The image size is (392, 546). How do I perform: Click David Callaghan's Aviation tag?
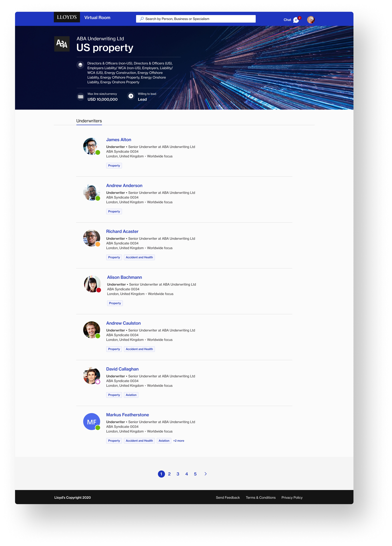131,395
